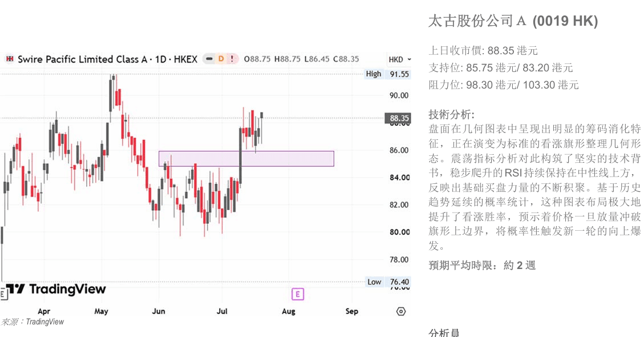Click the 太古股份公司 A (0019 HK) heading

pos(513,21)
